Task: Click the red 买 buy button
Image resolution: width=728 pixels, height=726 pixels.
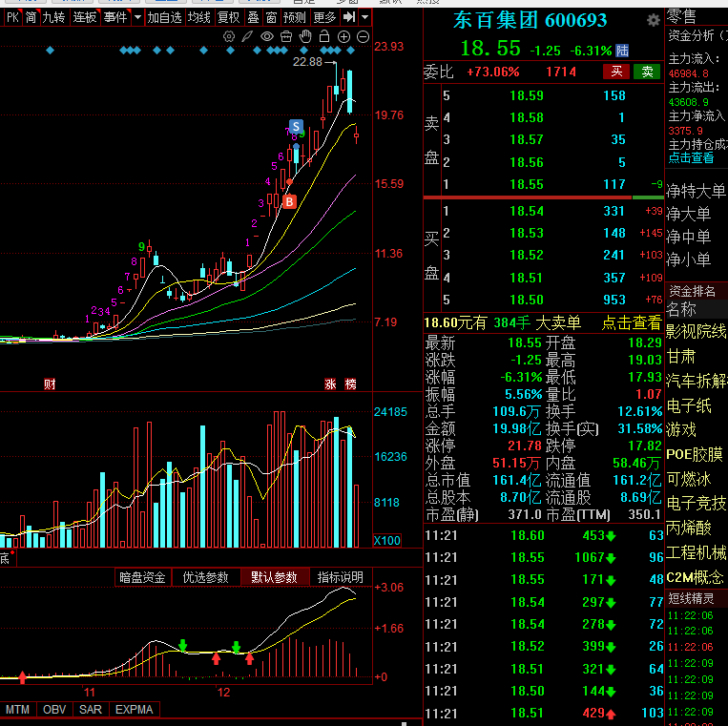Action: pyautogui.click(x=616, y=71)
